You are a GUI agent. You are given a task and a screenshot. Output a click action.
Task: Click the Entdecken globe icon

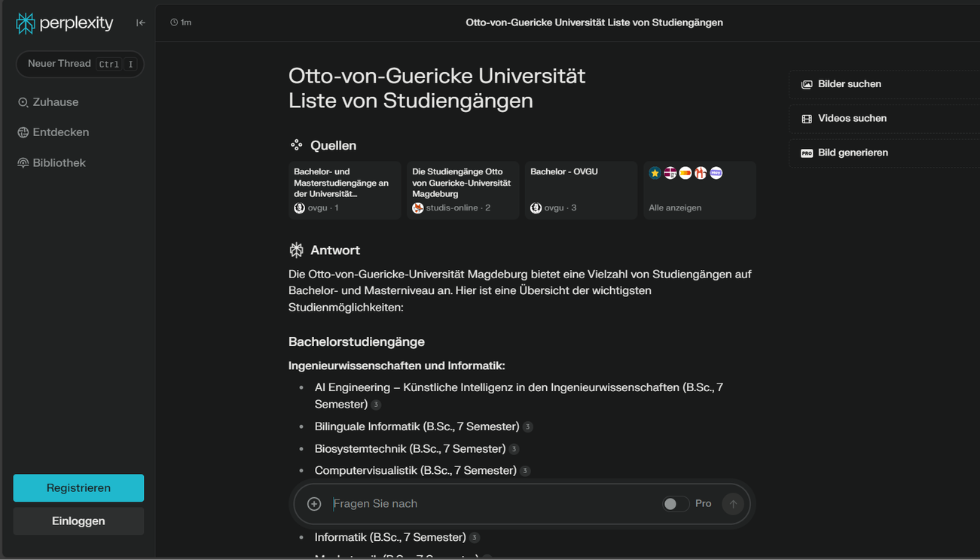coord(23,132)
